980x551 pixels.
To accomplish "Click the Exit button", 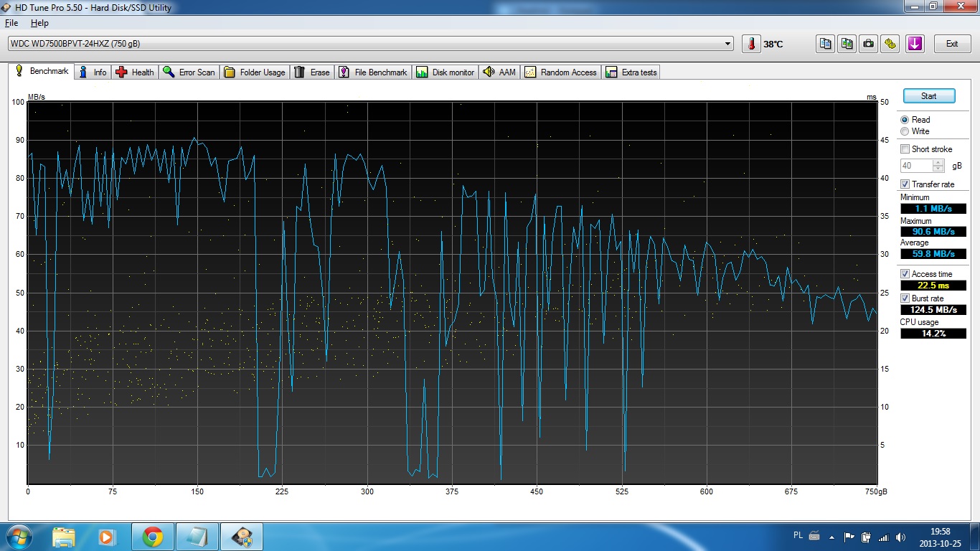I will tap(952, 44).
